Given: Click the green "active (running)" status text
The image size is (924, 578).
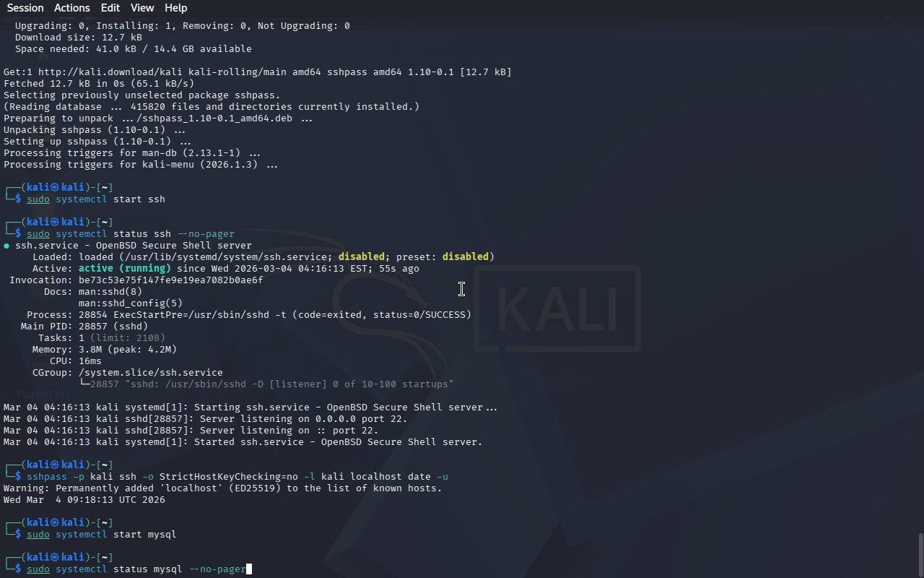Looking at the screenshot, I should [125, 269].
